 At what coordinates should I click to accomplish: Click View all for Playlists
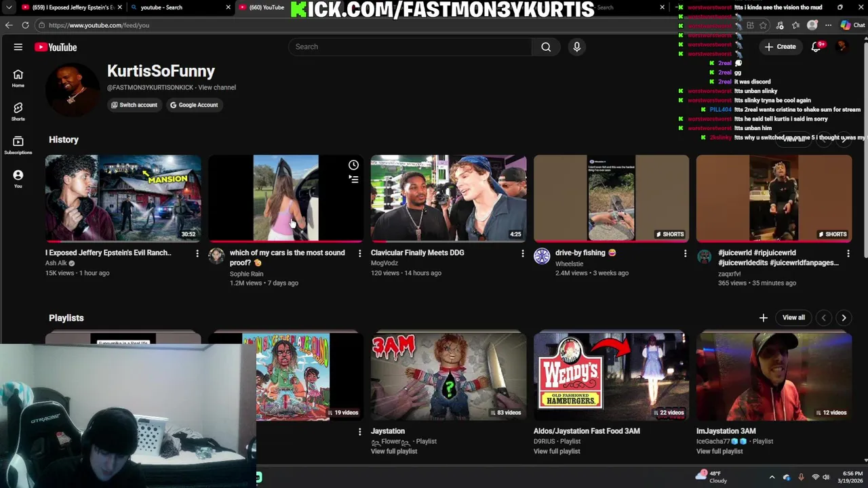point(793,318)
